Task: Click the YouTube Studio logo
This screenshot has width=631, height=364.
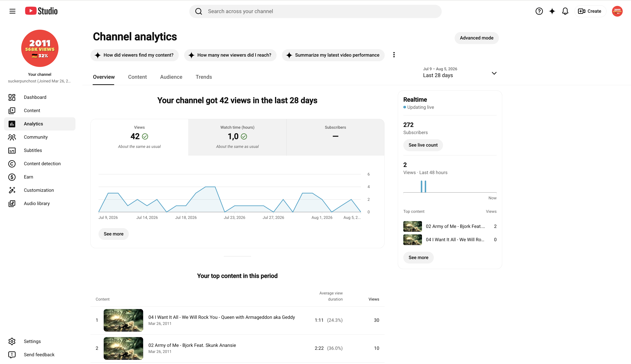Action: pos(41,11)
